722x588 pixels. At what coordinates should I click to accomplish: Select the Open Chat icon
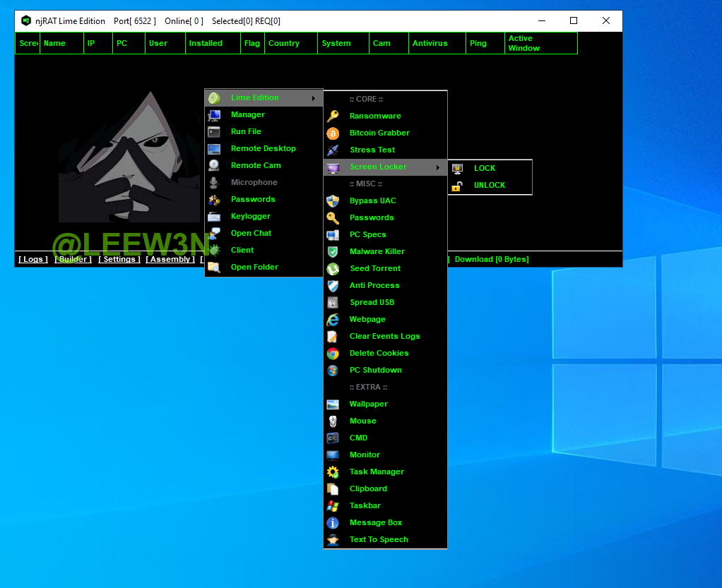(x=214, y=233)
